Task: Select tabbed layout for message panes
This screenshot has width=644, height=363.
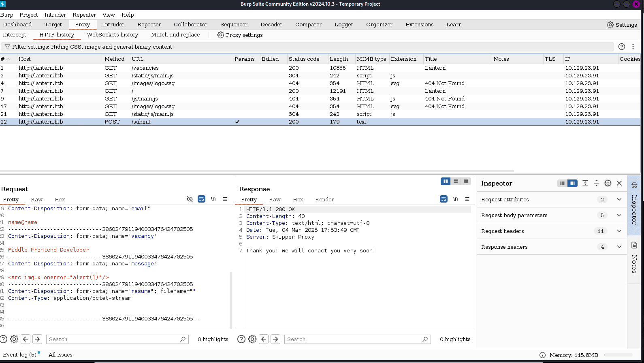Action: point(466,181)
